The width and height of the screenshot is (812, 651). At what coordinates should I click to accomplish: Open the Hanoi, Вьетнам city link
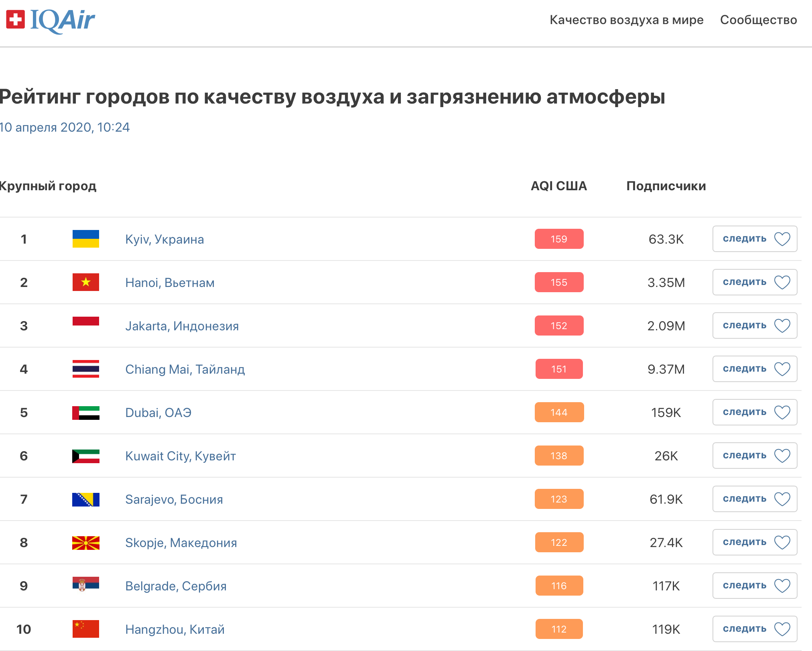(170, 283)
